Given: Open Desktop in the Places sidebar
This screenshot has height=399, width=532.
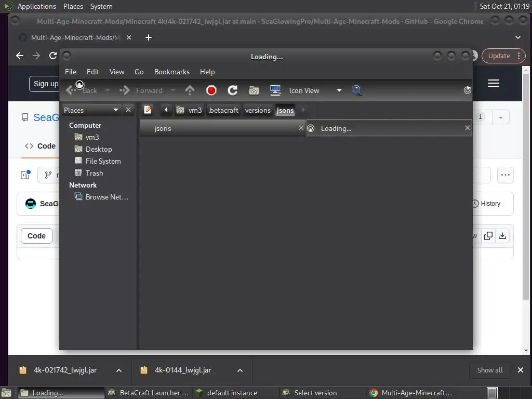Looking at the screenshot, I should click(98, 149).
